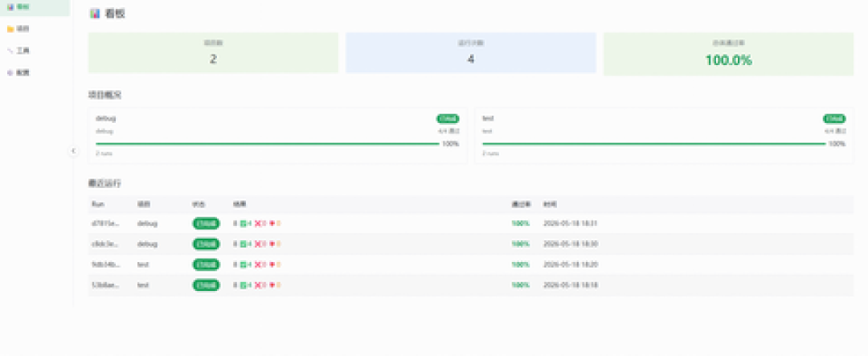Screen dimensions: 868x356
Task: Open the debug project overview card title
Action: [x=106, y=118]
